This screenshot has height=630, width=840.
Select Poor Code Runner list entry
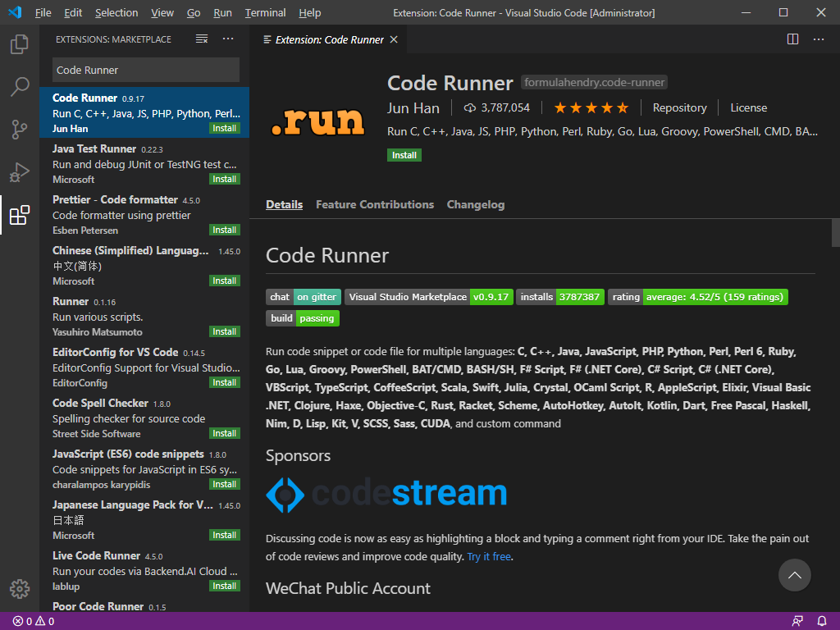[144, 605]
